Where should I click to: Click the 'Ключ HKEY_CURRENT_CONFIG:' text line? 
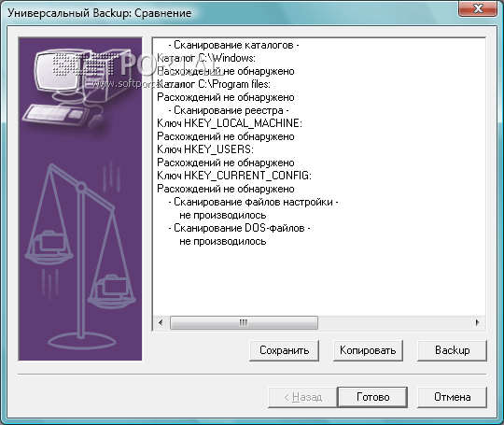[x=234, y=176]
